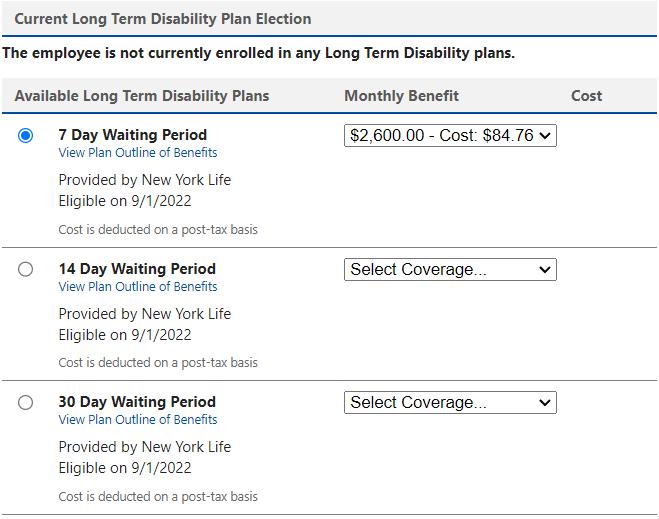Click the 30 Day Waiting Period title
Image resolution: width=659 pixels, height=519 pixels.
coord(137,402)
